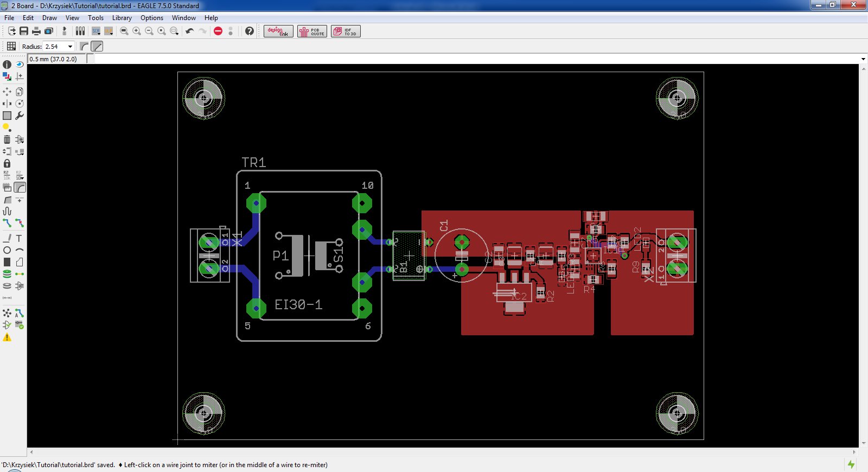Click into the command line field
Screen dimensions: 868x472
[x=476, y=59]
